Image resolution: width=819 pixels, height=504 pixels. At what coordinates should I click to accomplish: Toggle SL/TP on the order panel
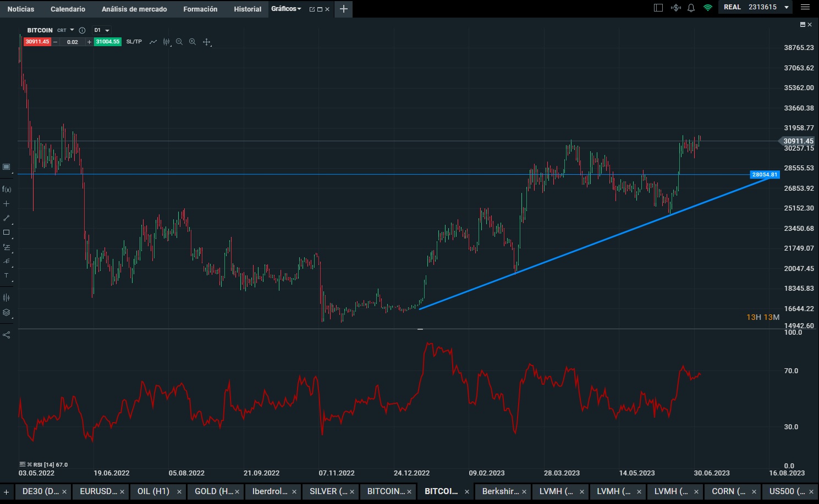coord(134,42)
